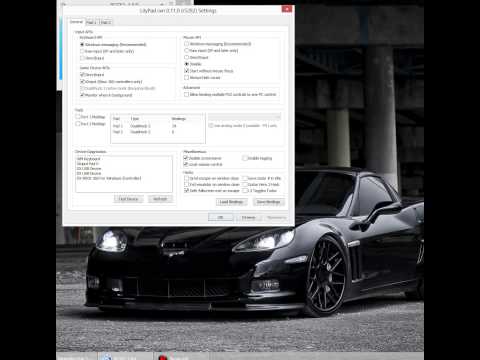The width and height of the screenshot is (480, 360).
Task: Select mouse DirectInput option
Action: point(197,57)
